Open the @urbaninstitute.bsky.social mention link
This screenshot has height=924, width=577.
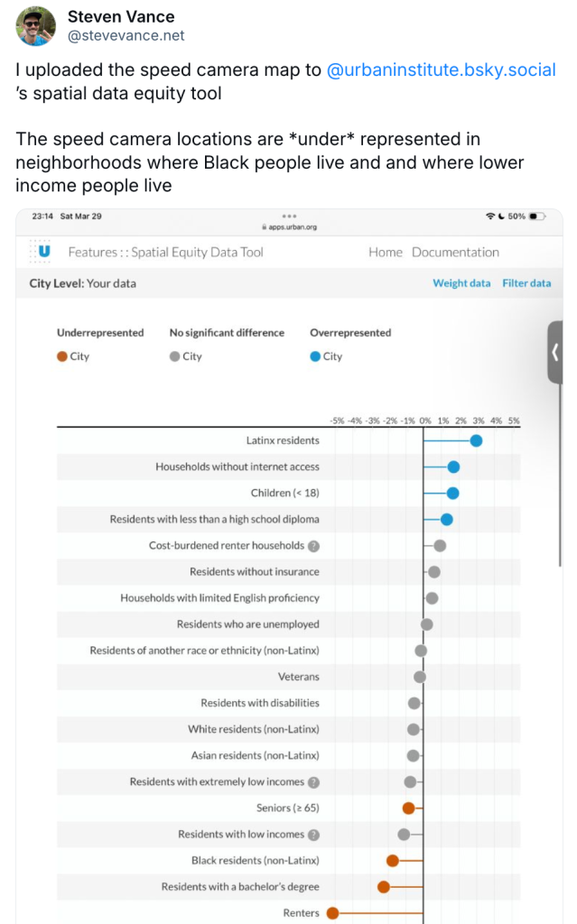tap(441, 69)
